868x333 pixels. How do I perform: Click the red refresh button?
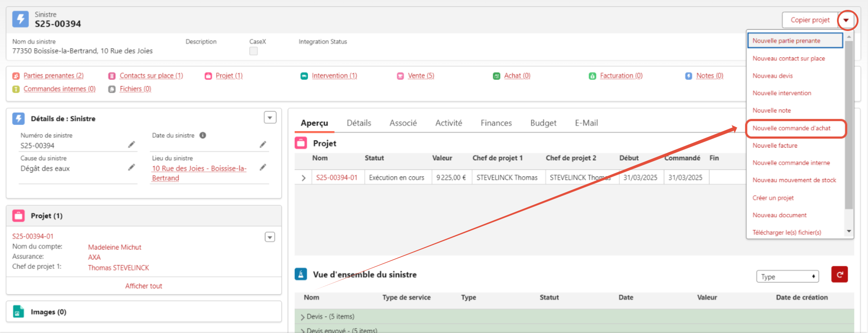(839, 274)
